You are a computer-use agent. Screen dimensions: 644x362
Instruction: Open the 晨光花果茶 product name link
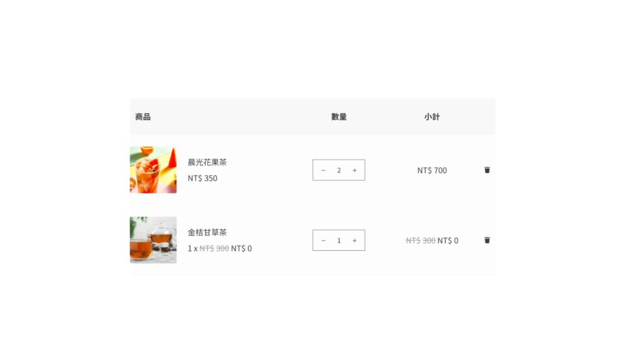[207, 162]
